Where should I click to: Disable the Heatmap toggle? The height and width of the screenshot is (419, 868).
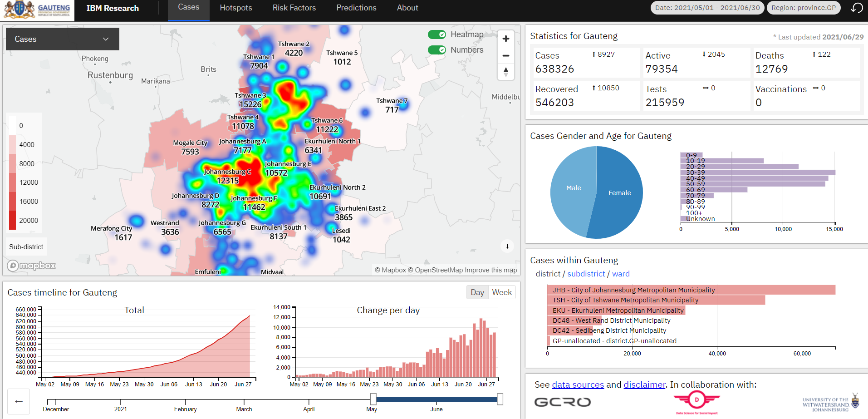point(437,35)
